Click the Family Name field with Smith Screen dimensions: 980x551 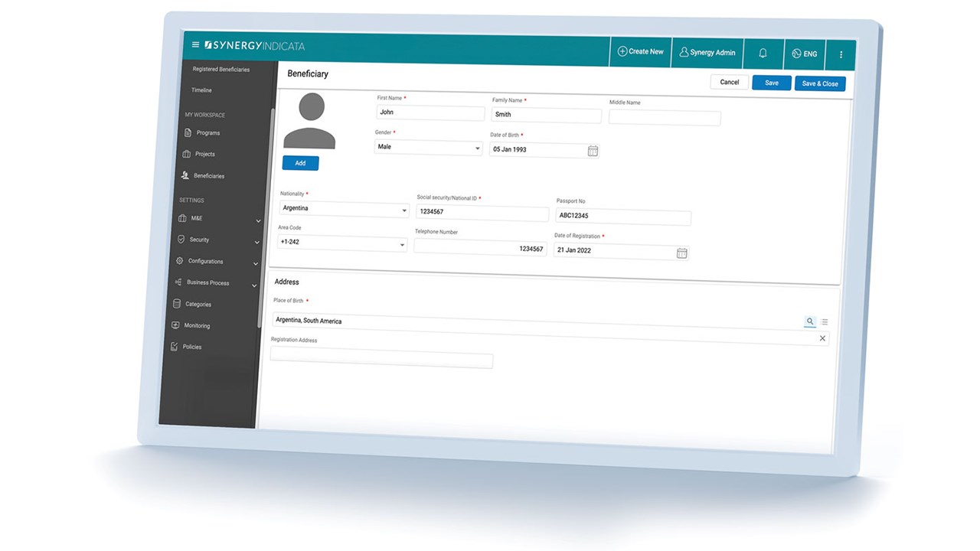[x=546, y=115]
